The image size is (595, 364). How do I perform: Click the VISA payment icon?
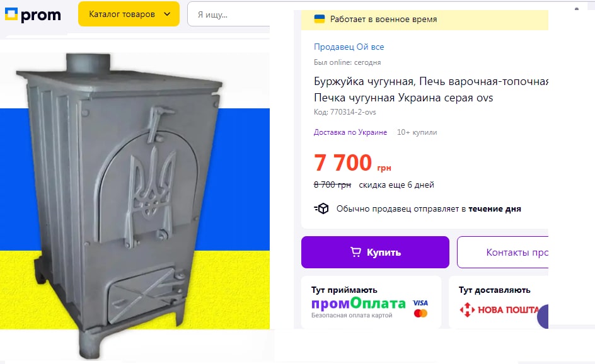point(420,303)
